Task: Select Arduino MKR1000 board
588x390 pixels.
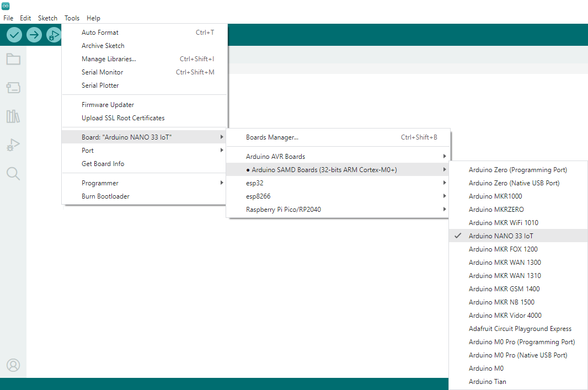Action: pyautogui.click(x=518, y=196)
